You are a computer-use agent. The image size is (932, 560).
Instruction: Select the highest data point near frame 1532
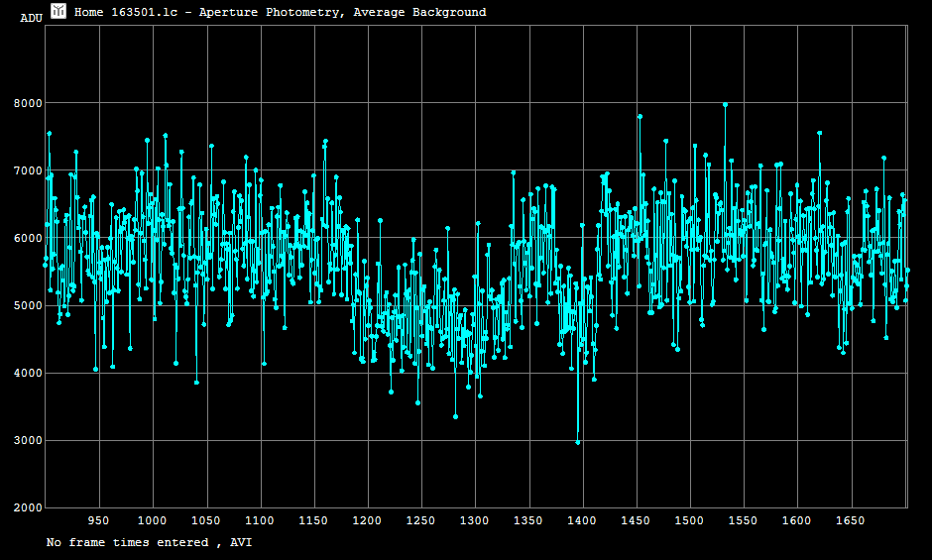725,105
